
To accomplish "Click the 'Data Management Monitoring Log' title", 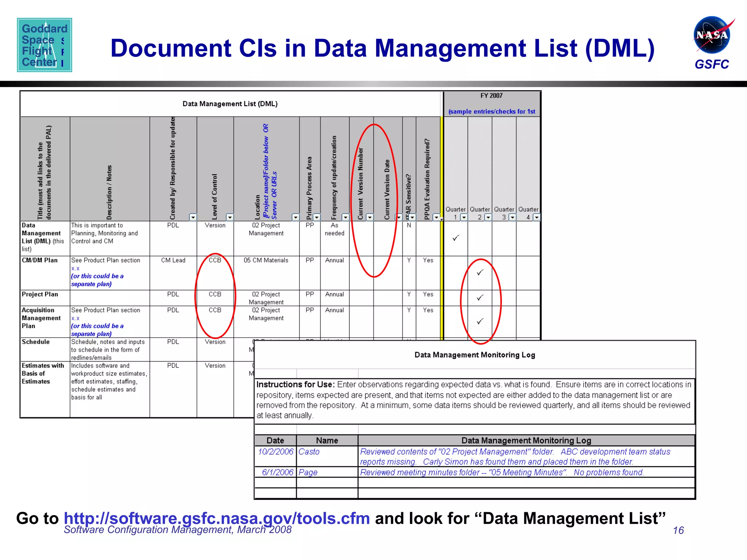I will click(x=475, y=355).
